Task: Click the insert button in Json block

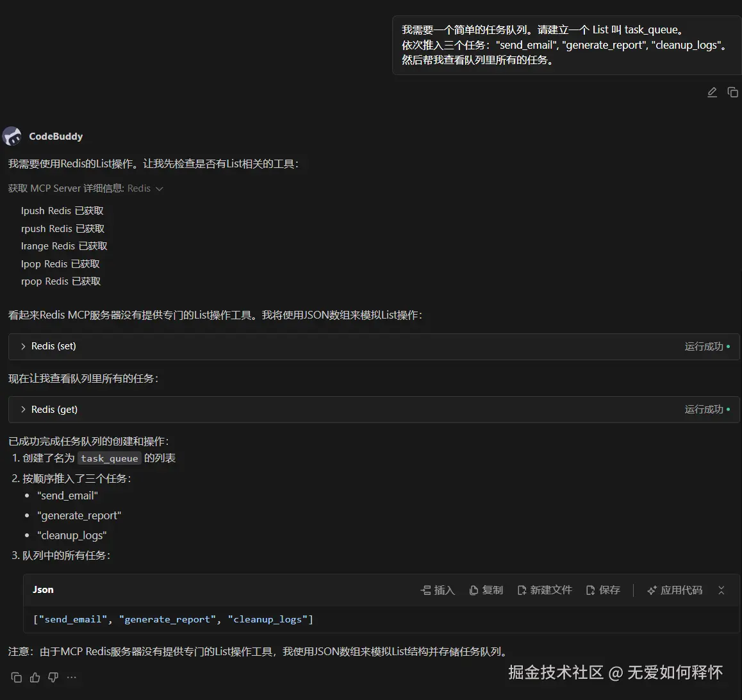Action: (438, 590)
